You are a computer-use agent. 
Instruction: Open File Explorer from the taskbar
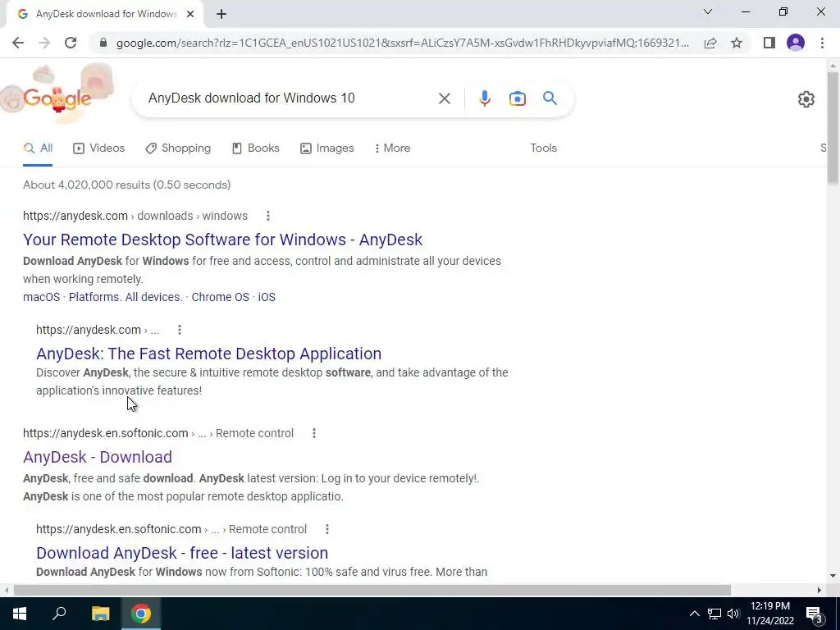coord(100,614)
